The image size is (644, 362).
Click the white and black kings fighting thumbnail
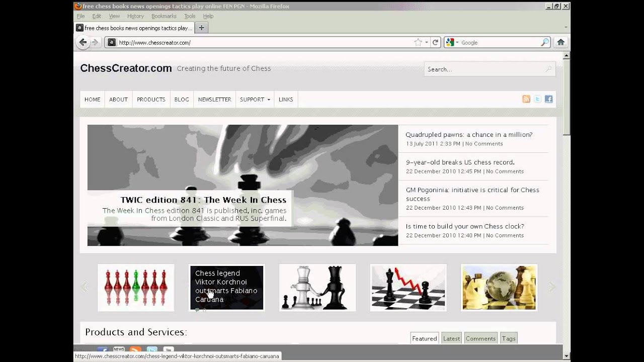point(317,288)
